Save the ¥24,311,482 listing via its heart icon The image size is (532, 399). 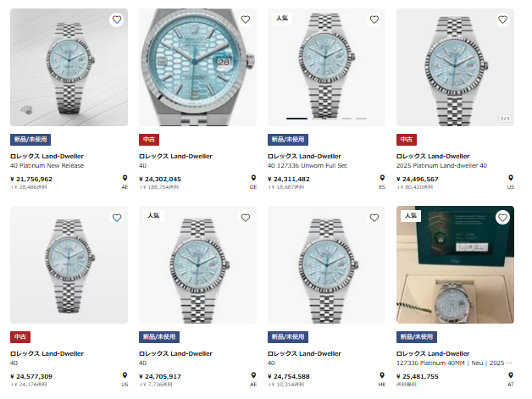pos(374,19)
